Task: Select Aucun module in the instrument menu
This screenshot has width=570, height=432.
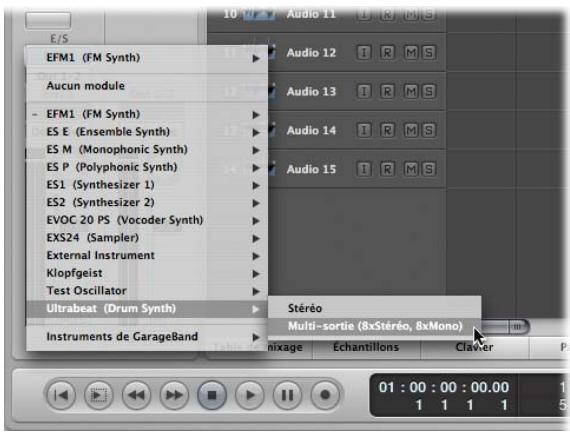Action: point(147,86)
